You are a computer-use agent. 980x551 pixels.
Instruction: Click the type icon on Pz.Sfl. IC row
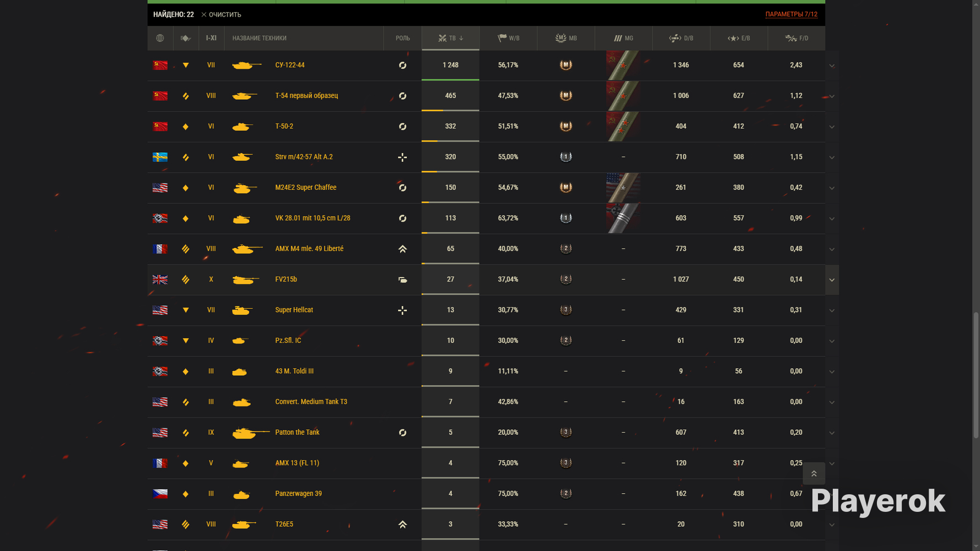coord(186,341)
